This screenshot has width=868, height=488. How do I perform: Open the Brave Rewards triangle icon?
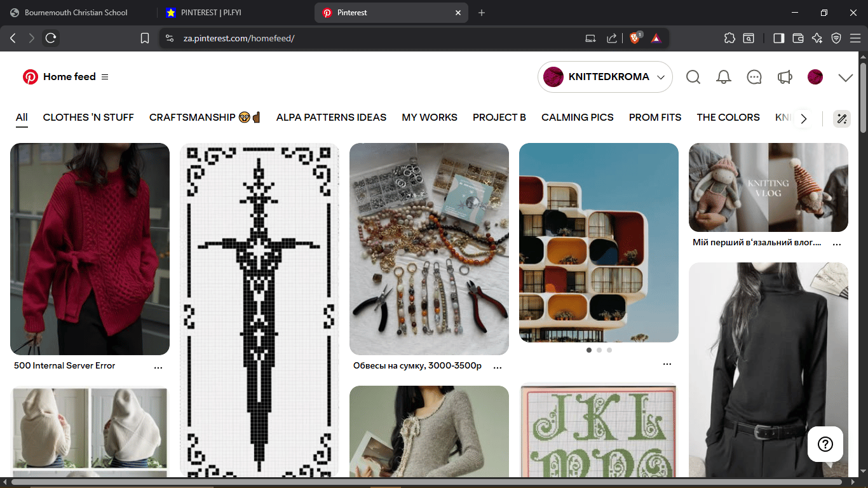coord(656,38)
